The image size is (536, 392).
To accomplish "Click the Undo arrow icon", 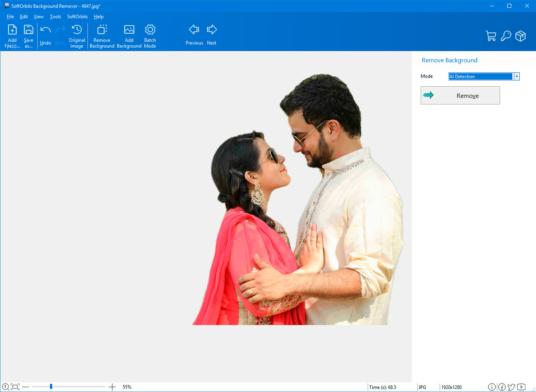I will click(45, 29).
